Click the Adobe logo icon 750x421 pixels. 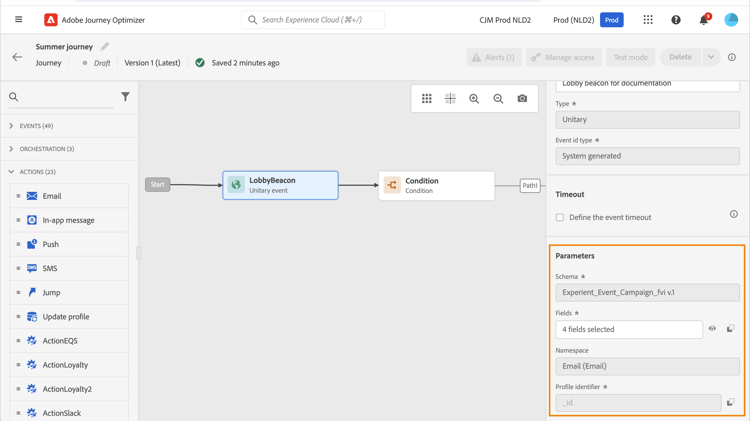pos(51,20)
